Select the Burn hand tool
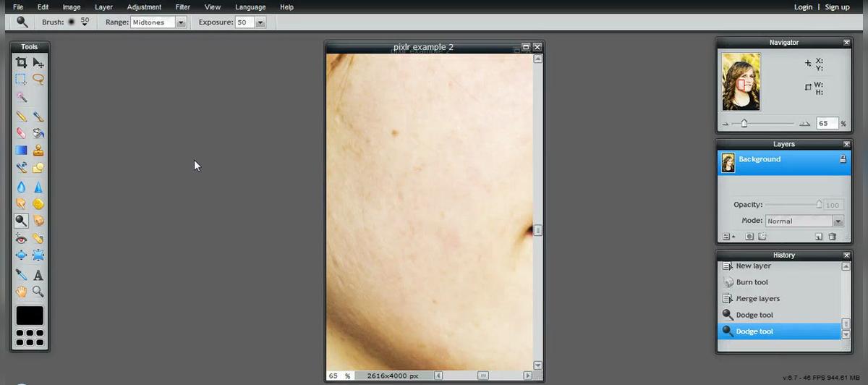Screen dimensions: 868x385 38,221
